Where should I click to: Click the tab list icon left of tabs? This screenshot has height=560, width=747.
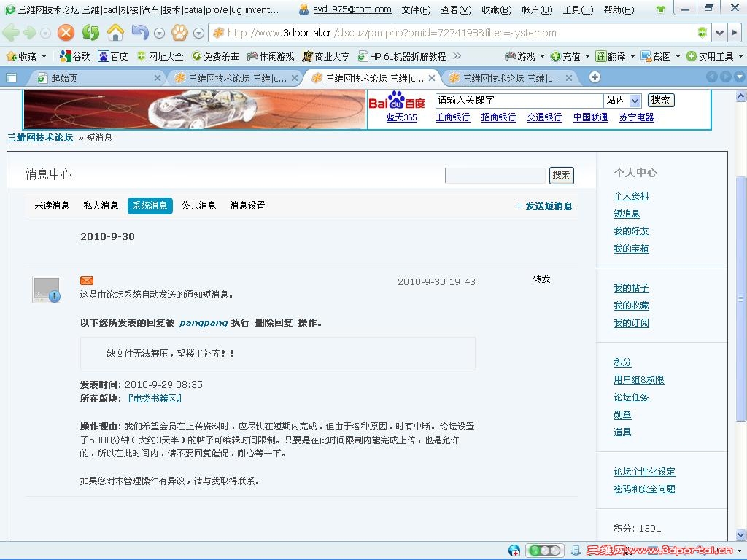pyautogui.click(x=11, y=77)
